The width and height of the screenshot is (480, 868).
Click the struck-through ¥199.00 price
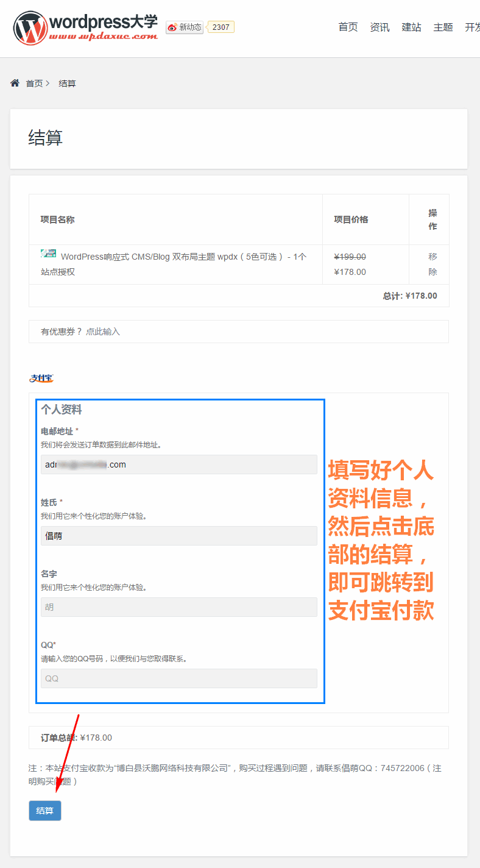350,257
